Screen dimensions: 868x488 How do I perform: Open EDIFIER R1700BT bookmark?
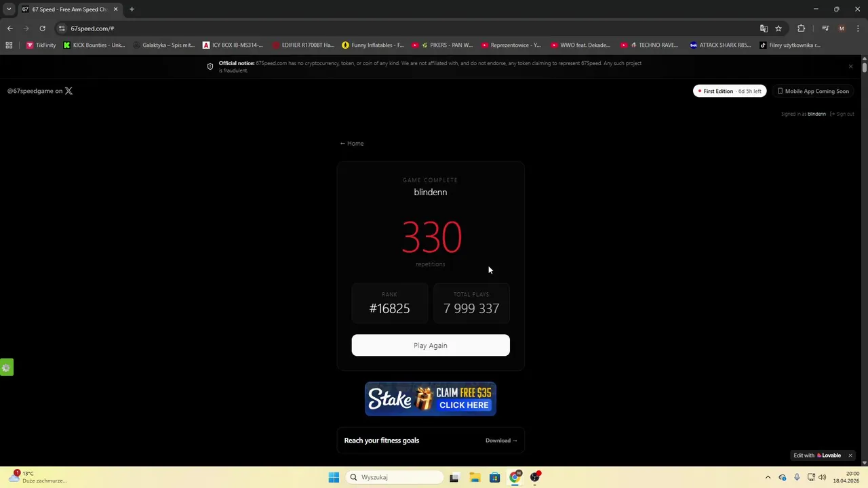coord(302,45)
